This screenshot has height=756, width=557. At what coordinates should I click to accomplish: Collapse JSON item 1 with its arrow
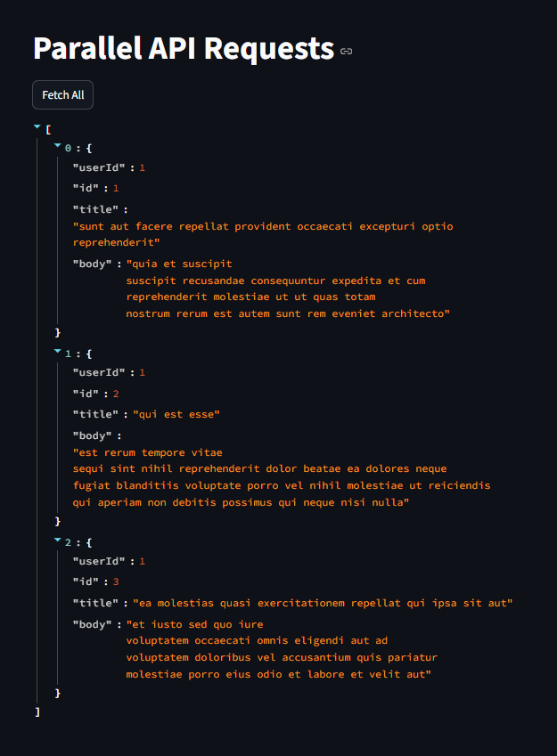(x=57, y=351)
